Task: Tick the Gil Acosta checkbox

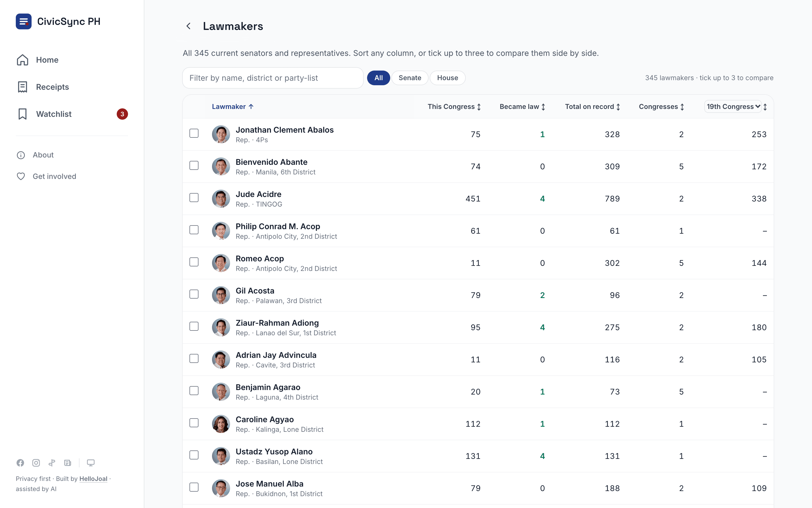Action: [194, 294]
